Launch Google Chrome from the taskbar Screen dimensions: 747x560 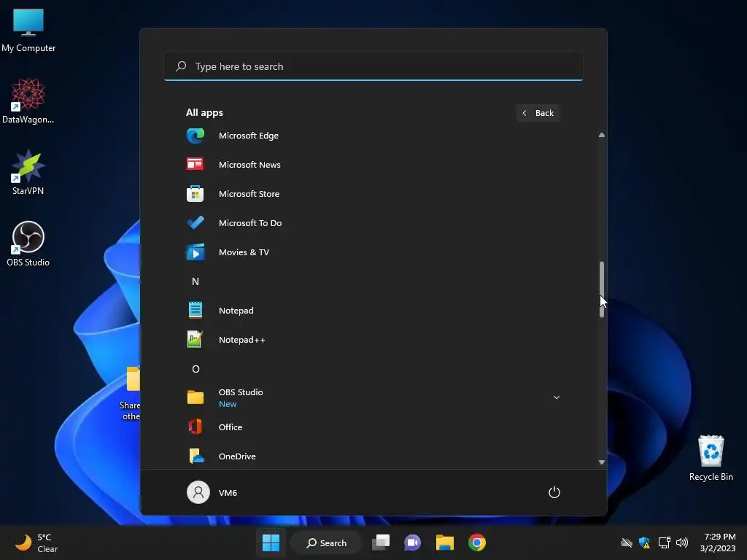[476, 542]
